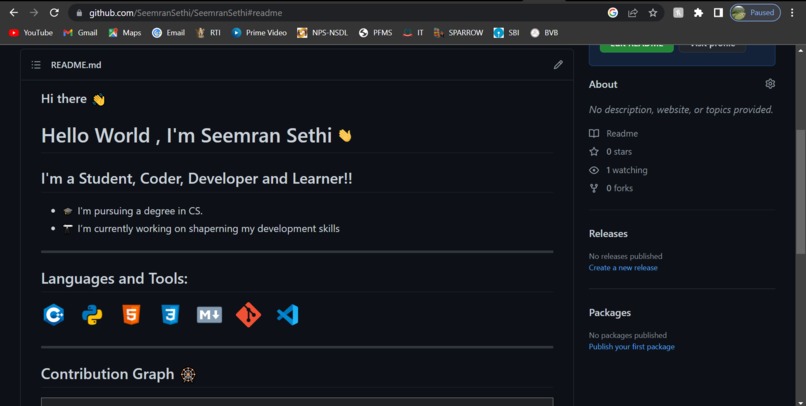Click the scrollbar down arrow
This screenshot has width=806, height=406.
pos(800,401)
